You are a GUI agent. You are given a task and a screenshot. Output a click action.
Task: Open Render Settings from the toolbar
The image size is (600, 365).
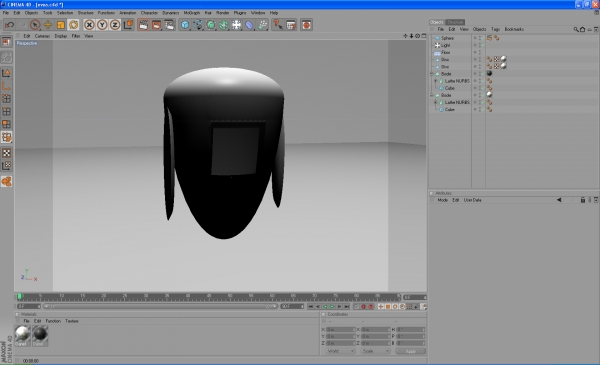[x=169, y=25]
